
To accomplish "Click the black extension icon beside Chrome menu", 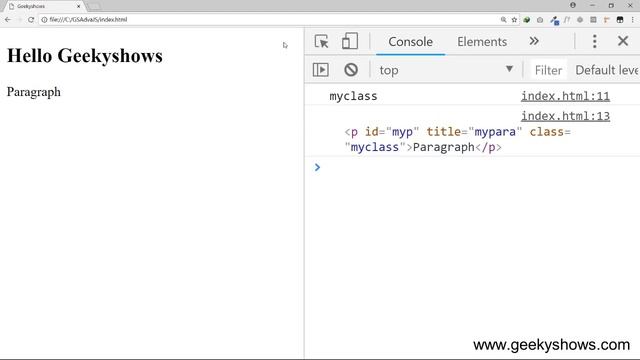I will point(620,20).
